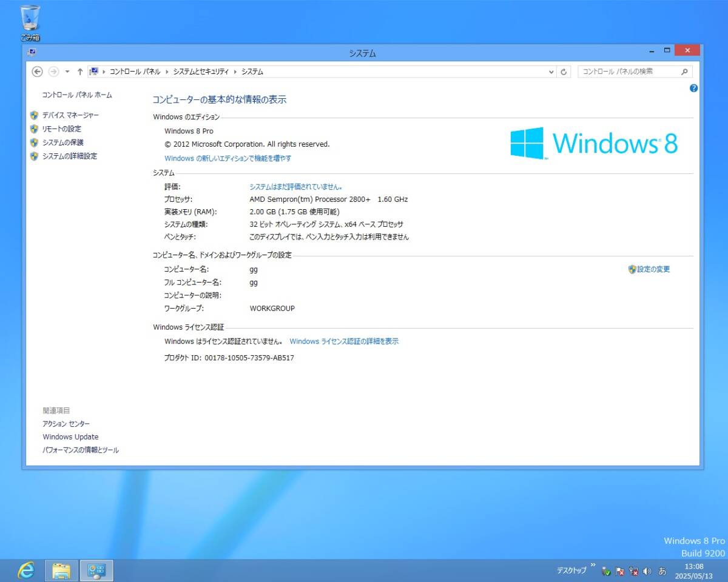Click 設定の変更 link
The image size is (728, 582).
653,269
